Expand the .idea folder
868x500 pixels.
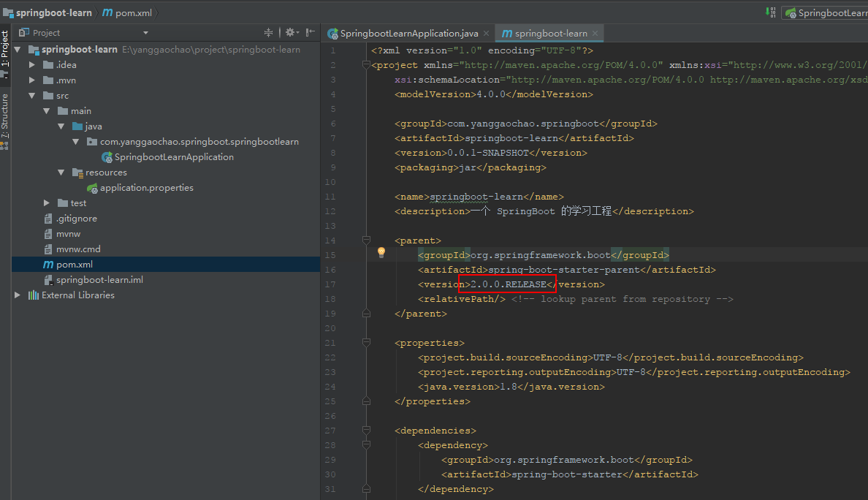tap(32, 65)
